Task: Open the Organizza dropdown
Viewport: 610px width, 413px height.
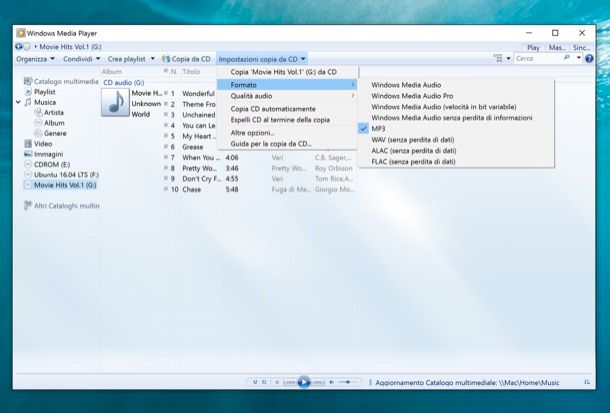Action: (x=35, y=59)
